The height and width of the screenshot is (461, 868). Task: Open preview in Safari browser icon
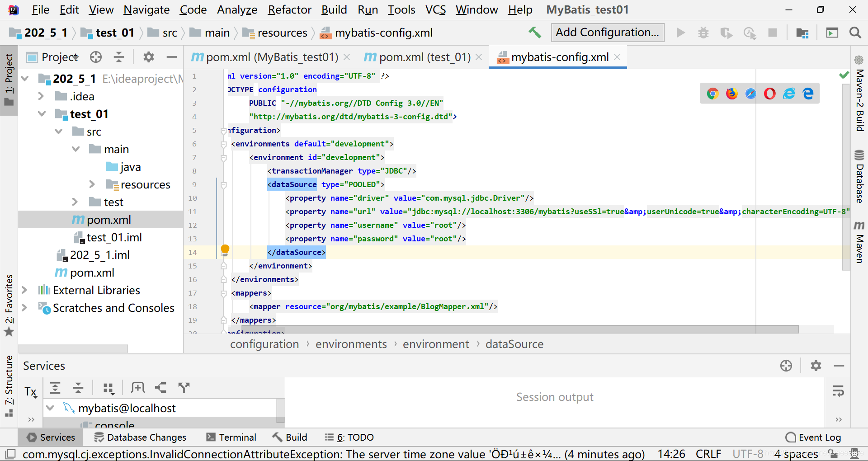pyautogui.click(x=751, y=94)
